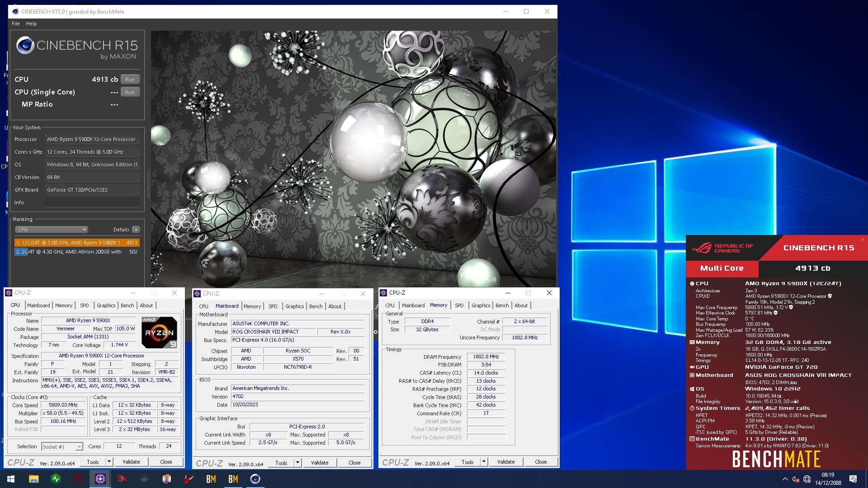Open the notification action center
Viewport: 868px width, 488px height.
(x=853, y=479)
